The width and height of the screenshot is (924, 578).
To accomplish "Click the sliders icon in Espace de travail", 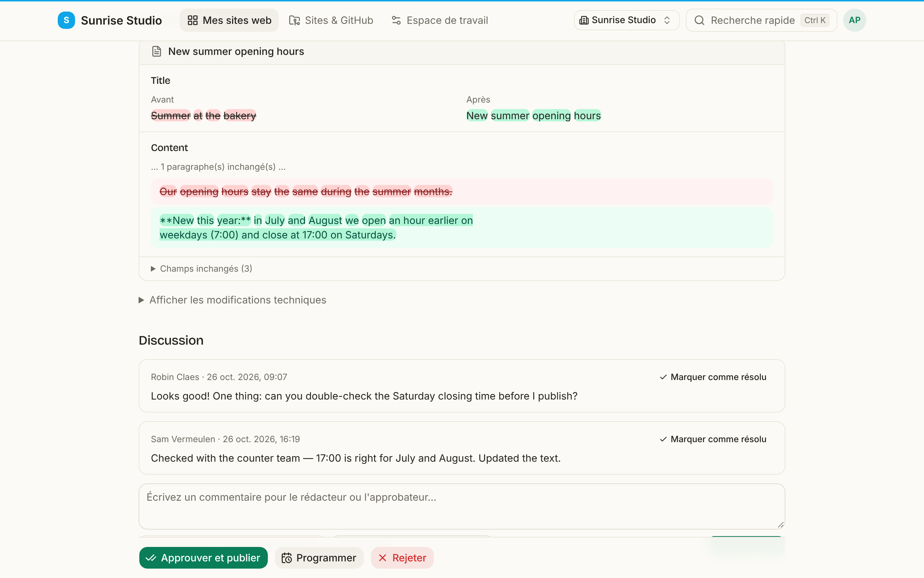I will [x=396, y=20].
